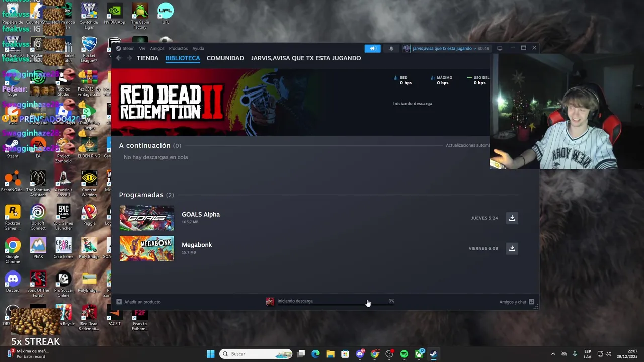This screenshot has height=362, width=644.
Task: Open the PEAK desktop shortcut
Action: coord(38,248)
